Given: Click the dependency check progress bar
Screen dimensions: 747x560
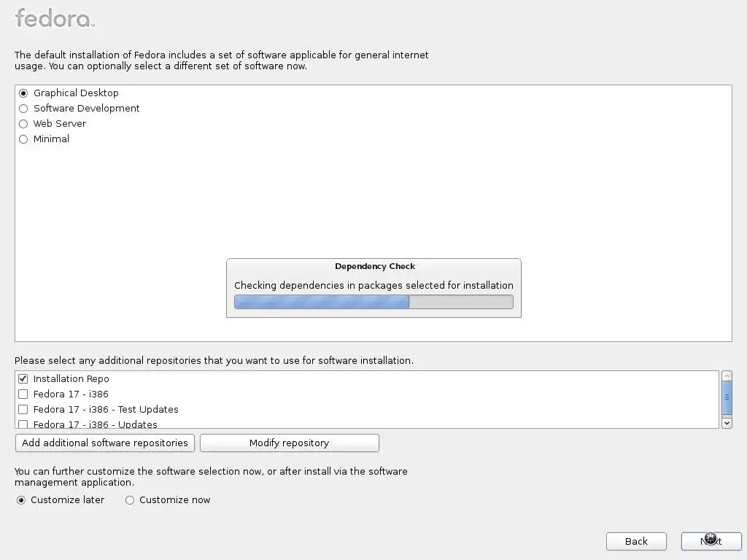Looking at the screenshot, I should [x=373, y=302].
